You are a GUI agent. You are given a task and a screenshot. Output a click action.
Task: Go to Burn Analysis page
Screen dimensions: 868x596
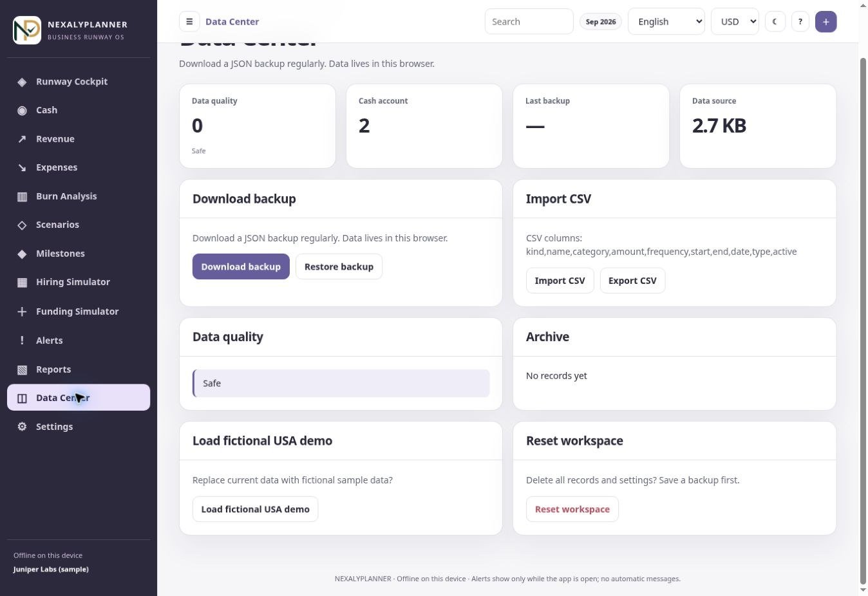point(79,196)
